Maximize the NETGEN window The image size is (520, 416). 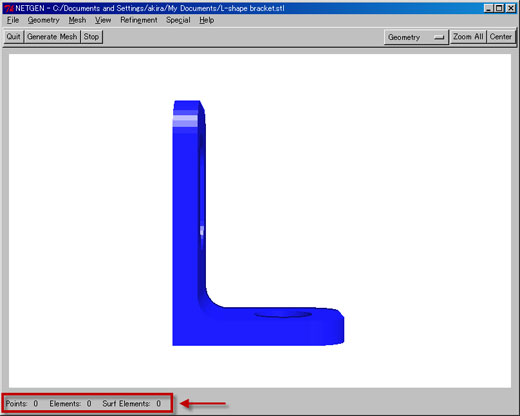(x=499, y=8)
